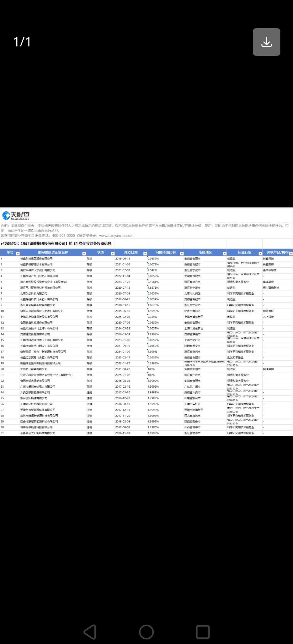Tap the 天眼查 logo
293x644 pixels.
click(x=16, y=215)
